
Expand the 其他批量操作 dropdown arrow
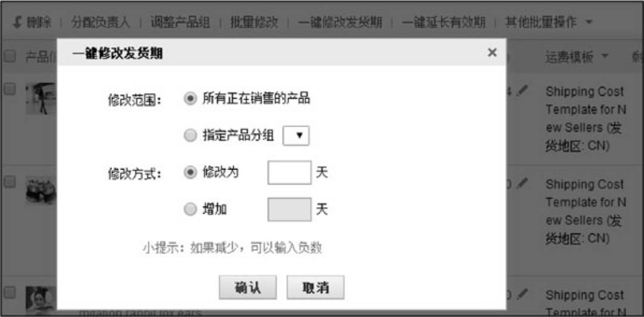[x=589, y=22]
